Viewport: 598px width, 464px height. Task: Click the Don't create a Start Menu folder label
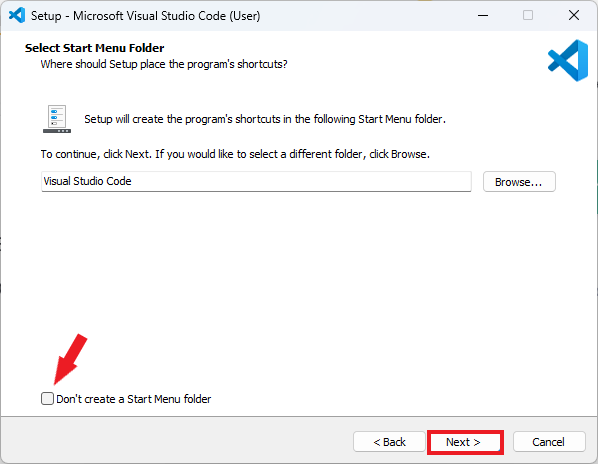pyautogui.click(x=133, y=399)
